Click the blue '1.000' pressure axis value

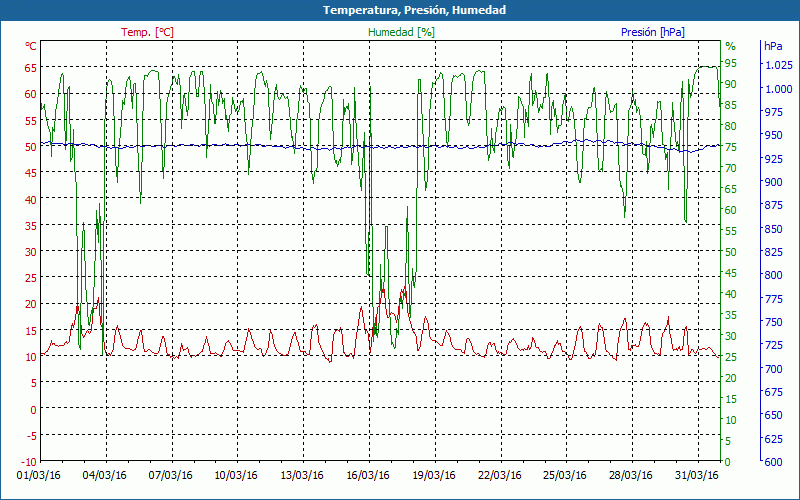pyautogui.click(x=779, y=89)
